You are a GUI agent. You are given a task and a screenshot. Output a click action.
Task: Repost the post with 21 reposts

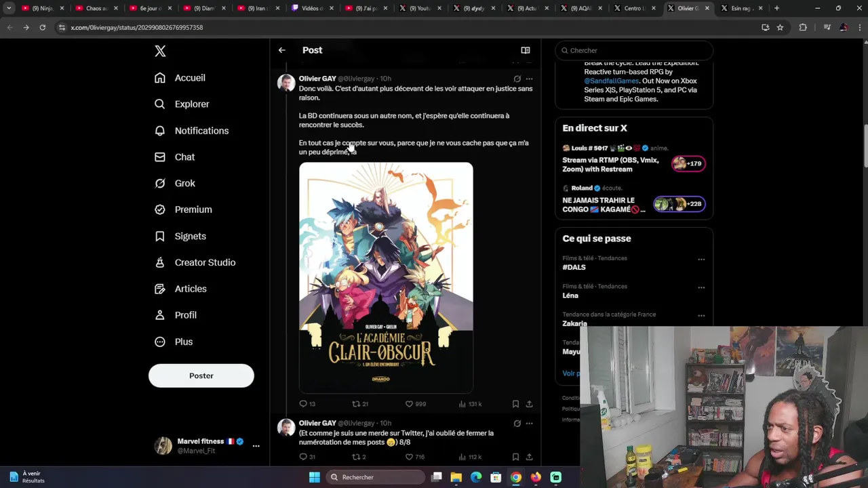coord(360,404)
